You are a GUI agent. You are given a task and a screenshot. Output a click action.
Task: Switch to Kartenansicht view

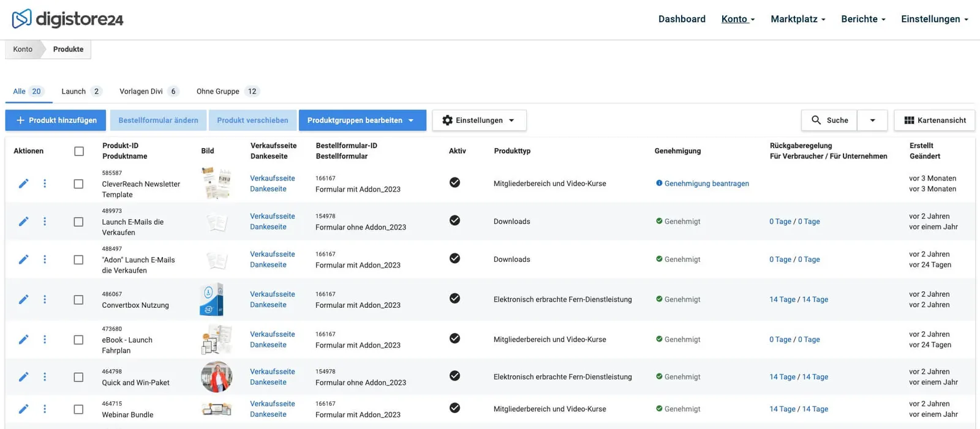coord(935,121)
